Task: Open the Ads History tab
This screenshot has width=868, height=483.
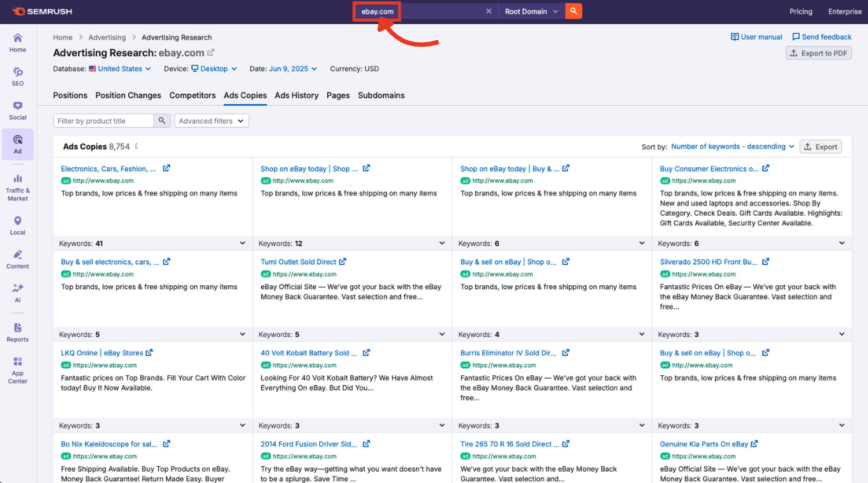Action: coord(296,95)
